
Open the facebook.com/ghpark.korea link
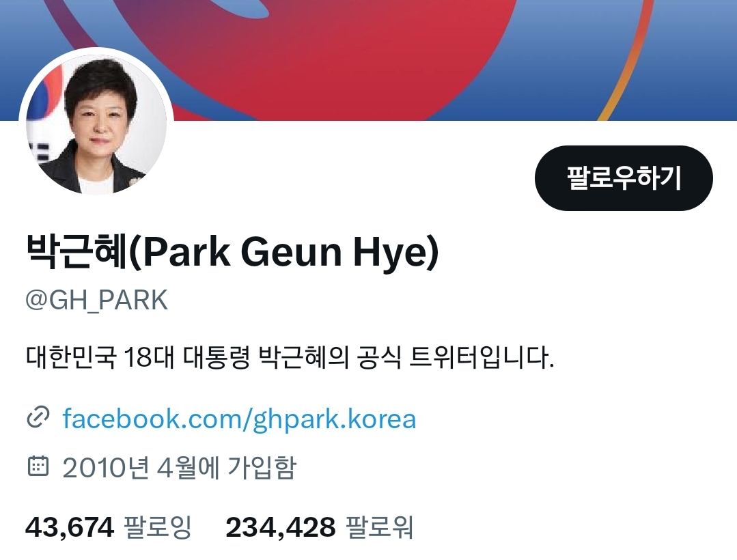click(239, 419)
